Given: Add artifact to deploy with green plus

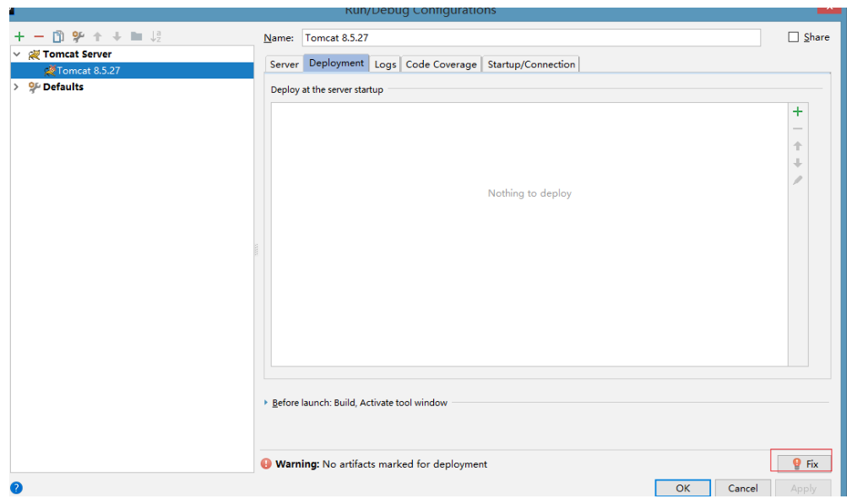Looking at the screenshot, I should tap(798, 111).
